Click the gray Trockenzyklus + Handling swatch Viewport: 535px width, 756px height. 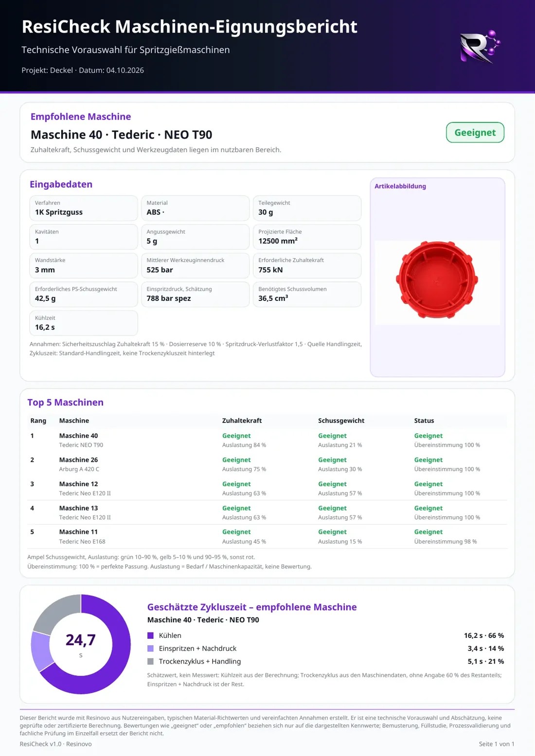(x=150, y=661)
